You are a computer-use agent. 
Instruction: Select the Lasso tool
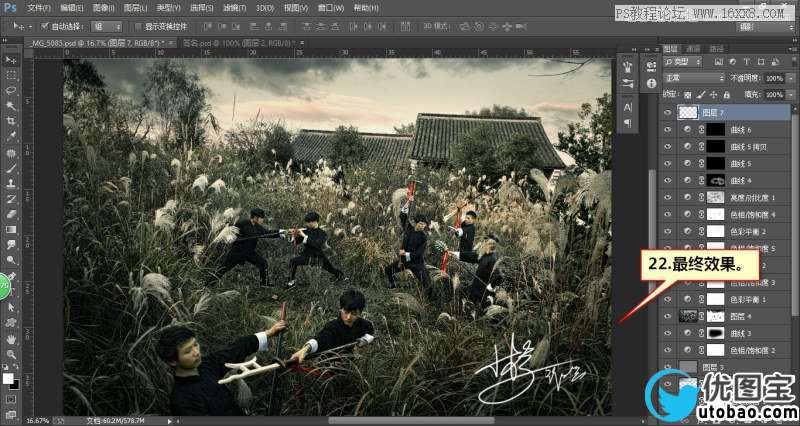coord(10,91)
